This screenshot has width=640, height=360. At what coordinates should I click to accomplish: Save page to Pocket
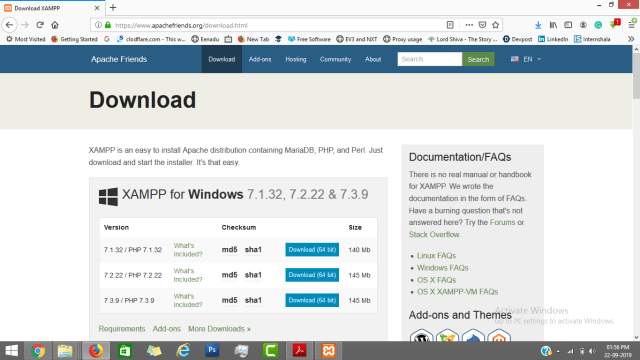tap(482, 25)
